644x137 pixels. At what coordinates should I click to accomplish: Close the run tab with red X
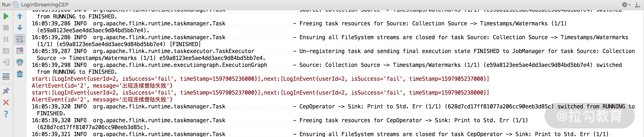coord(6,102)
